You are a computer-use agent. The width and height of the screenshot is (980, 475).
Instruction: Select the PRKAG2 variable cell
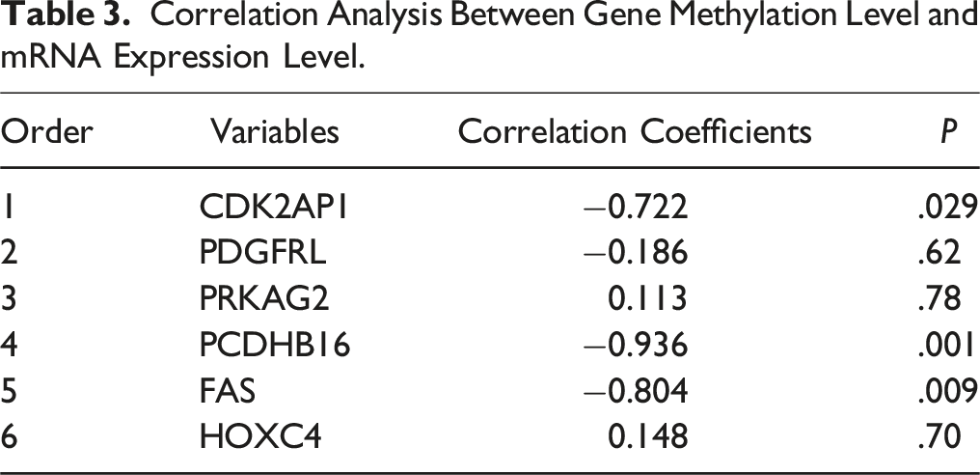coord(264,299)
